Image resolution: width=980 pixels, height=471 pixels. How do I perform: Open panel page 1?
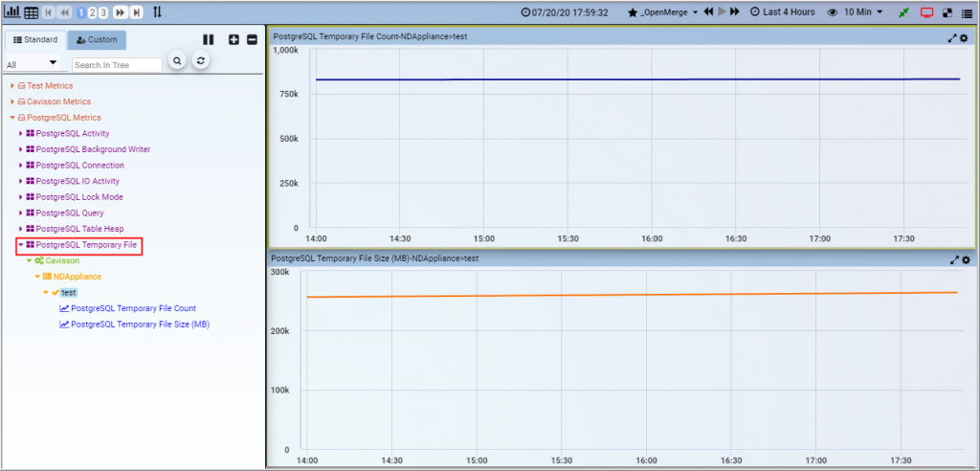(x=81, y=12)
